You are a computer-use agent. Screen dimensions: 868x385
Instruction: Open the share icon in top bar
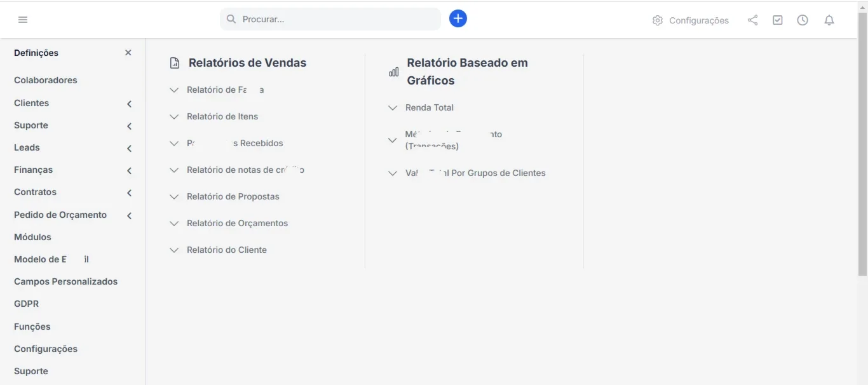click(752, 20)
